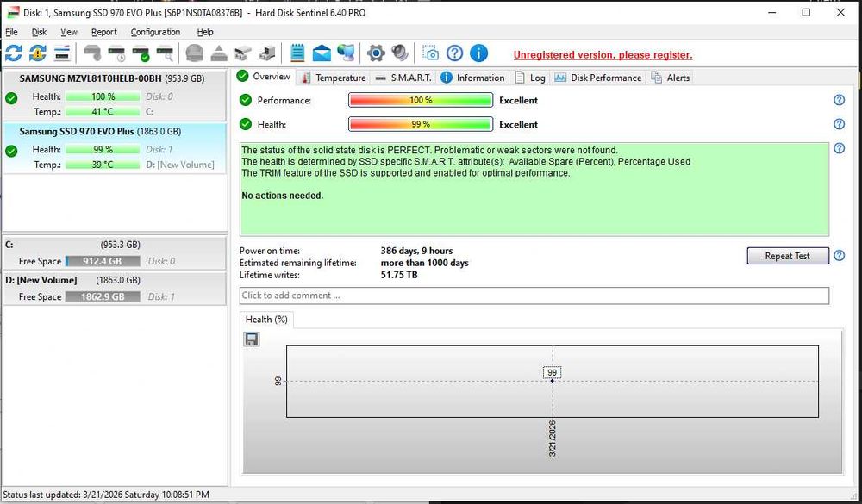Select the Samsung SSD 970 EVO Plus disk
862x504 pixels.
pyautogui.click(x=115, y=148)
